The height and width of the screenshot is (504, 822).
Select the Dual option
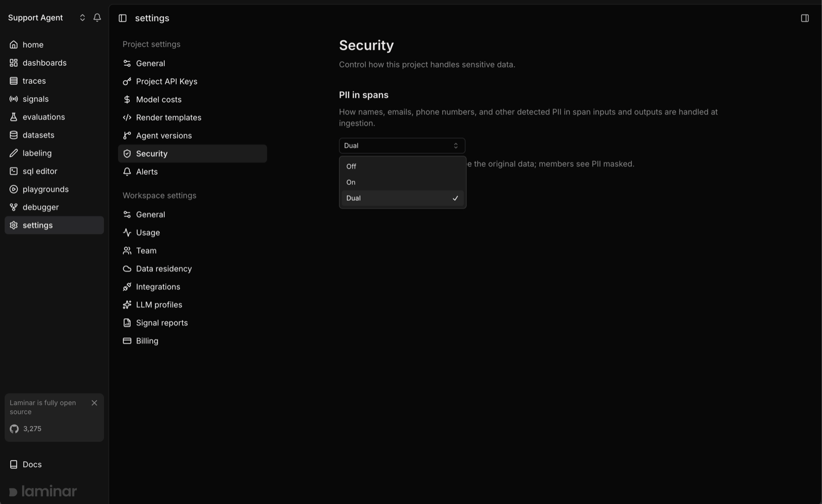coord(403,198)
